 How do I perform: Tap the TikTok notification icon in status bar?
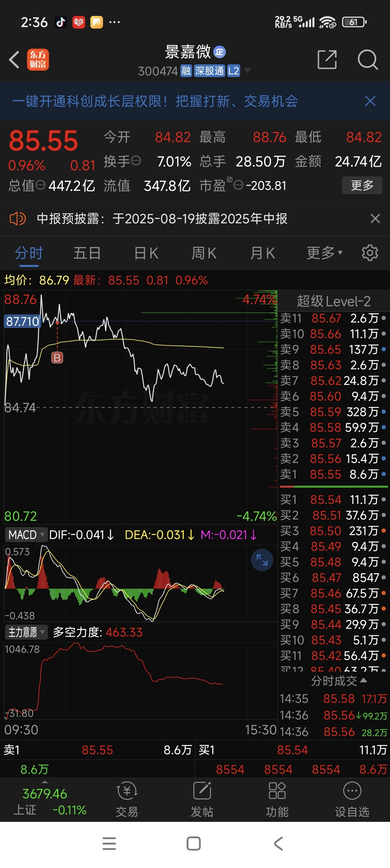pos(61,22)
